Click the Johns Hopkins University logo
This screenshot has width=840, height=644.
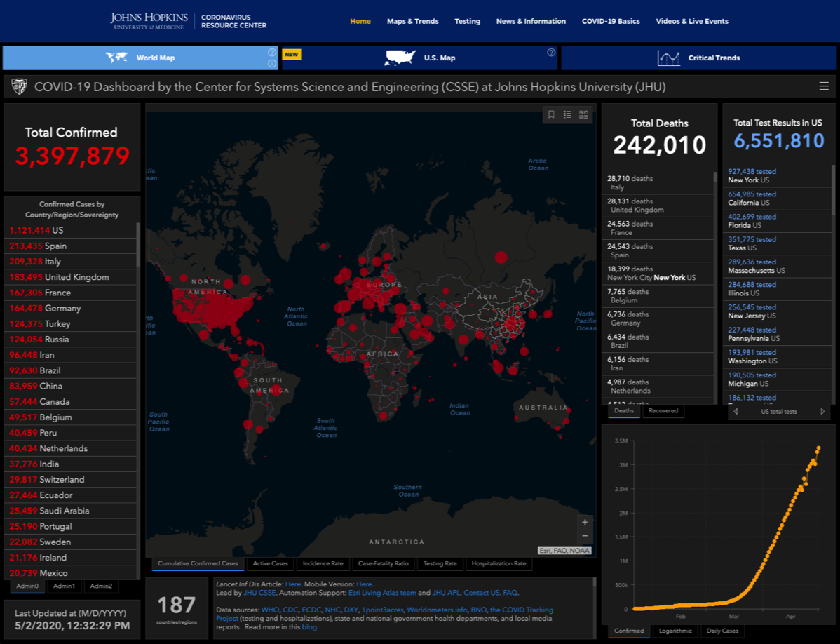coord(149,21)
